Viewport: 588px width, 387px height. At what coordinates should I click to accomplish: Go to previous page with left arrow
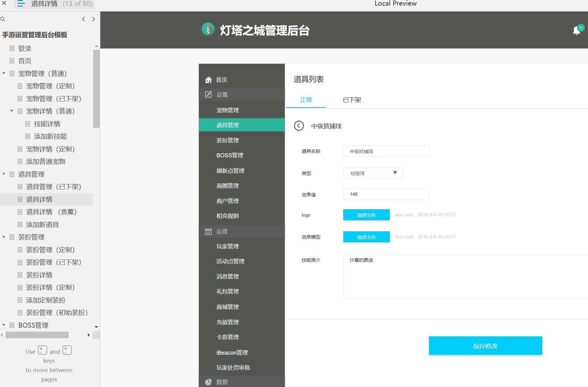tap(83, 19)
